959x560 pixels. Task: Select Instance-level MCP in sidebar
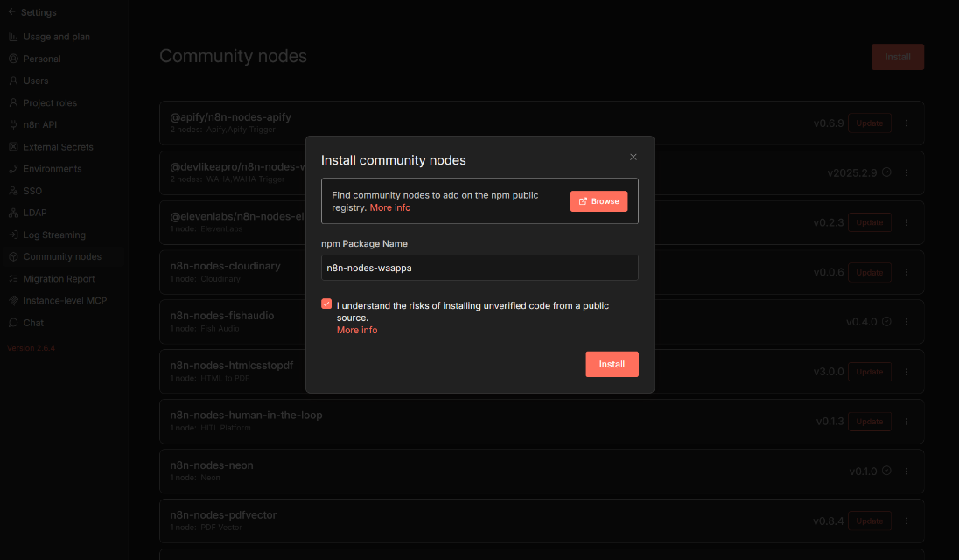pyautogui.click(x=66, y=301)
